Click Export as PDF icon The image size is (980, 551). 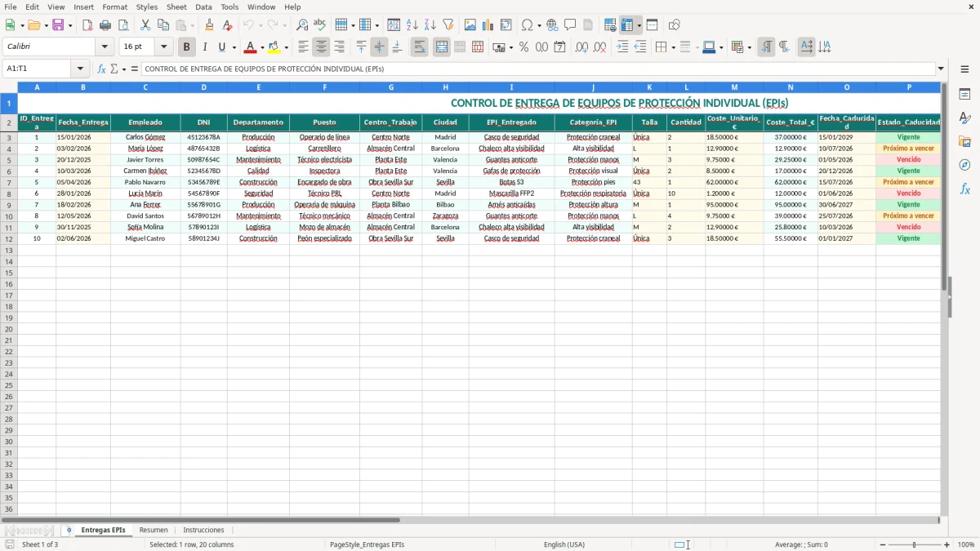click(87, 25)
